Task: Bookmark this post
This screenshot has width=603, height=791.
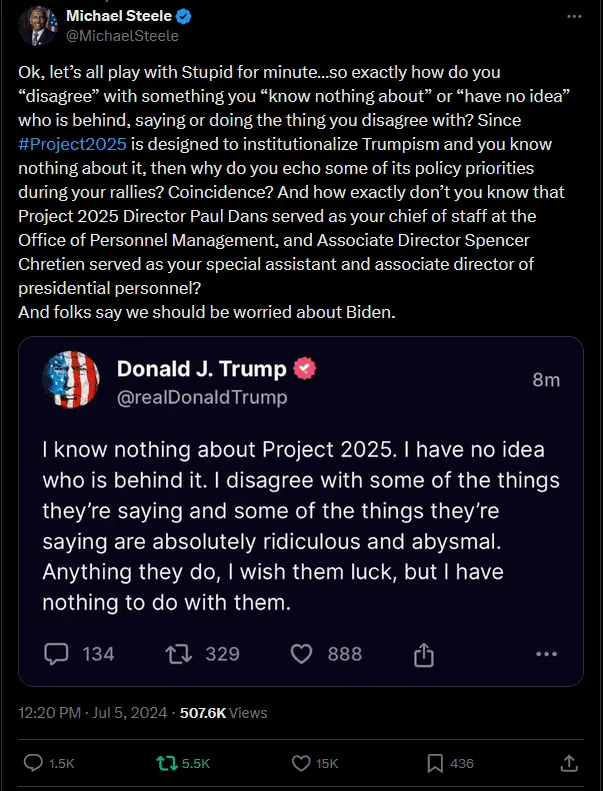Action: point(435,763)
